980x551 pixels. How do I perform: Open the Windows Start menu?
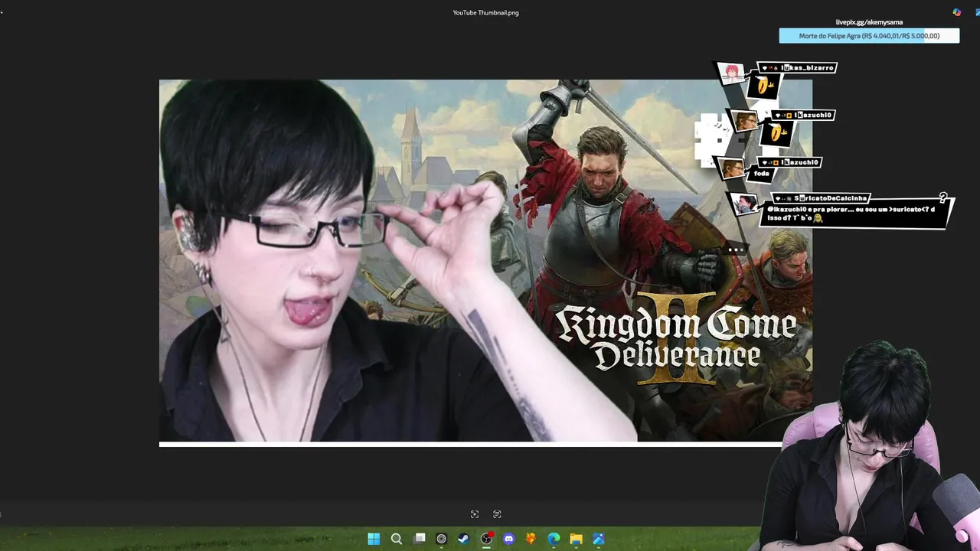(374, 539)
